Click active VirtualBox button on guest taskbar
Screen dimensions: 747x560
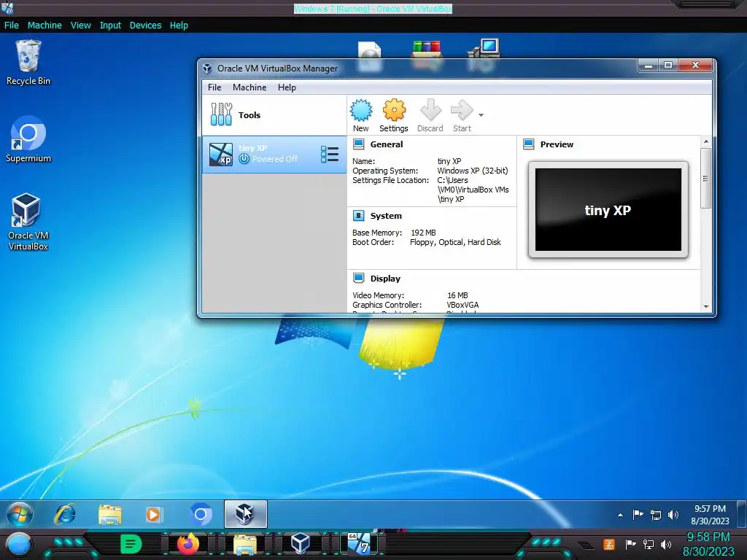(x=245, y=514)
